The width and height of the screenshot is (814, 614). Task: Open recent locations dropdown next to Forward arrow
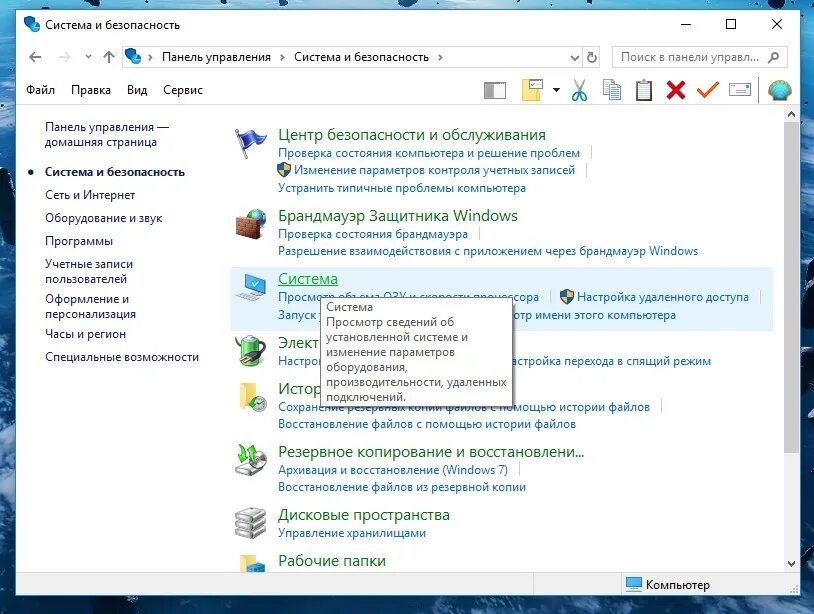(88, 57)
